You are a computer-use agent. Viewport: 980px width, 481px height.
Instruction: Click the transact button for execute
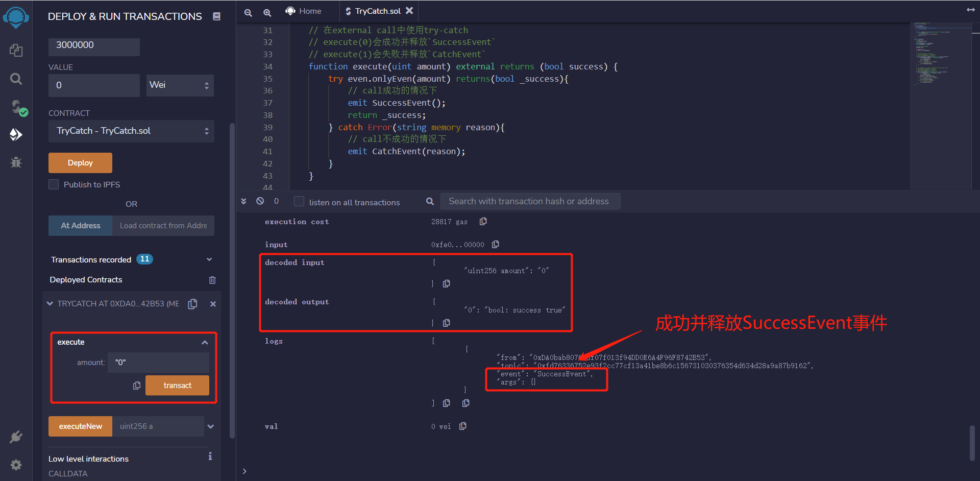coord(177,385)
